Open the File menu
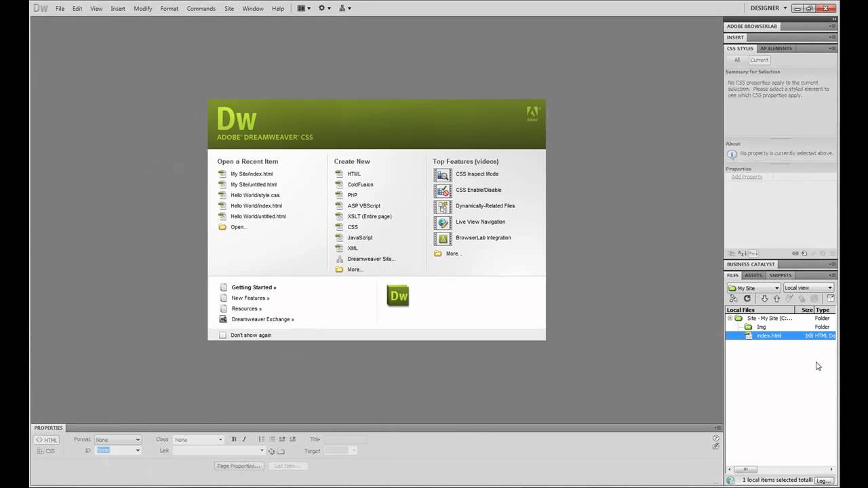868x488 pixels. coord(60,9)
